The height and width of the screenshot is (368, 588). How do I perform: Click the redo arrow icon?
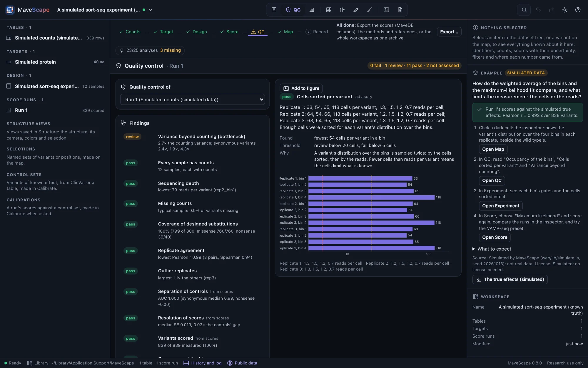[x=551, y=10]
